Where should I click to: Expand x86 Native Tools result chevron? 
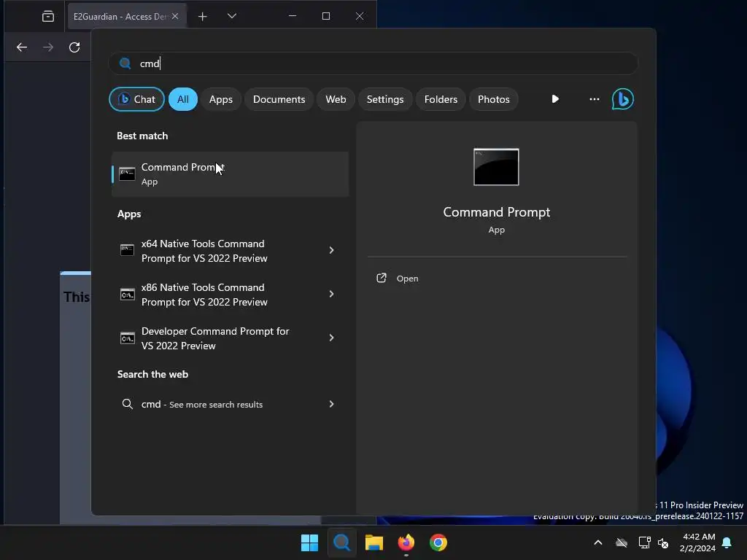pos(332,294)
